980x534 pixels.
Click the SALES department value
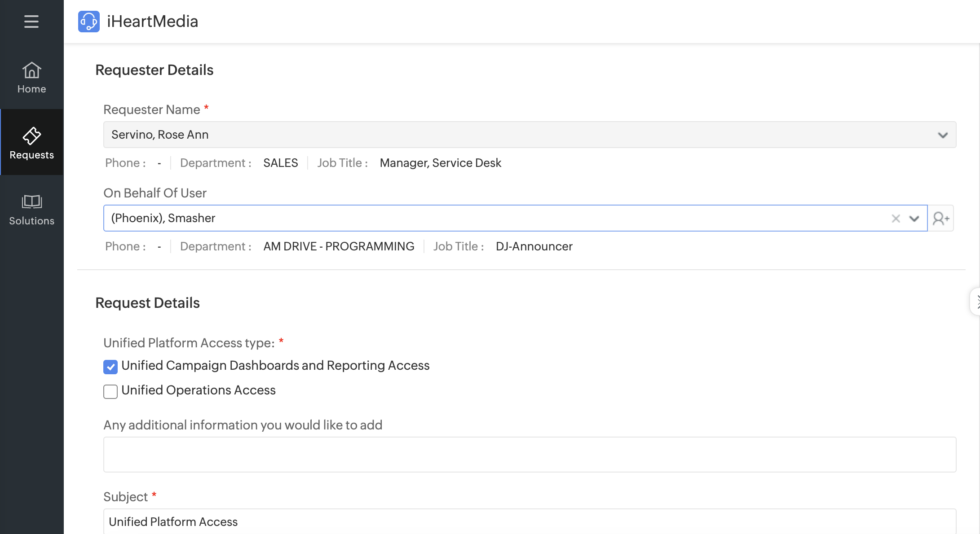(281, 163)
